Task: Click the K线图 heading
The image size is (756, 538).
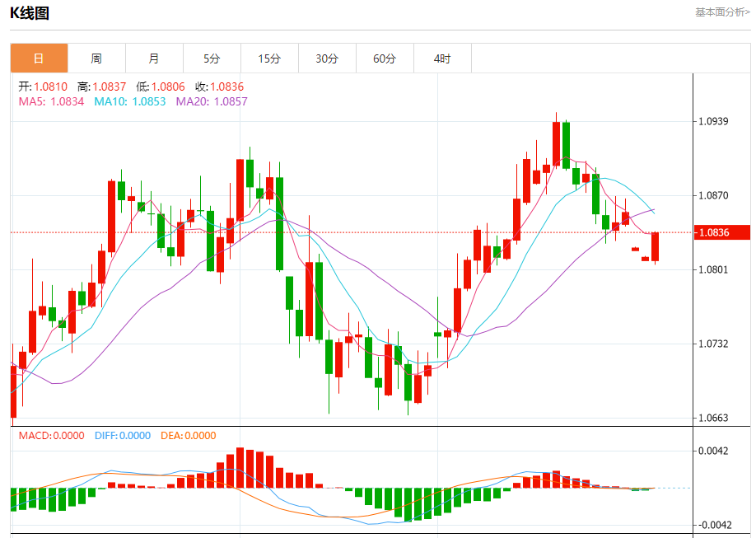Action: (30, 13)
